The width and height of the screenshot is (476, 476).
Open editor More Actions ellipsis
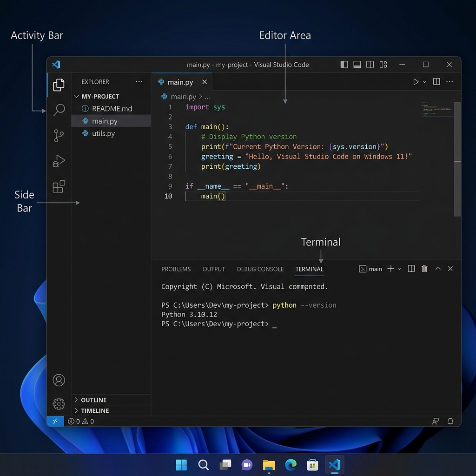click(450, 81)
